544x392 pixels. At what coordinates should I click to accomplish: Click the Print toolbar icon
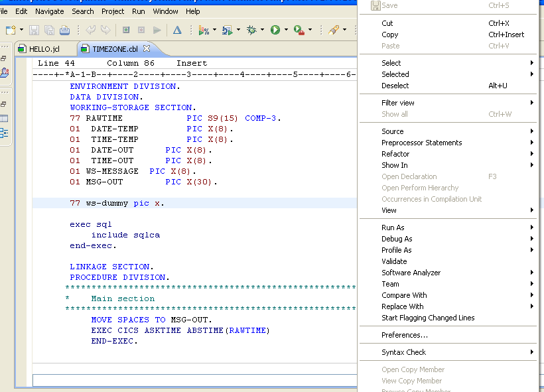tap(64, 31)
